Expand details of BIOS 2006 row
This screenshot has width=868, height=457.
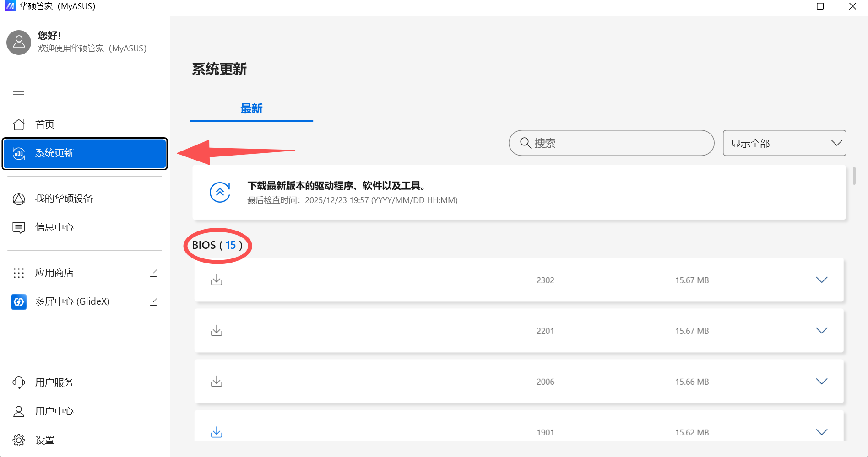(822, 382)
